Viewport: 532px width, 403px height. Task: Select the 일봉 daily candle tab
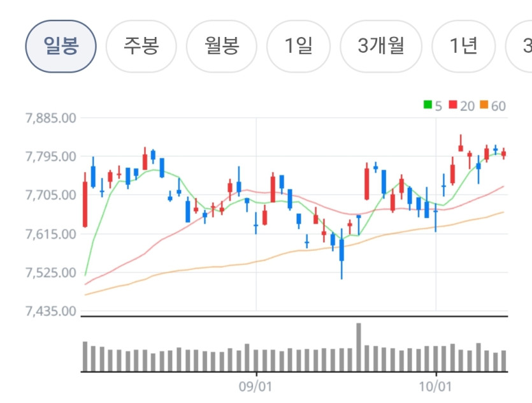(x=61, y=46)
